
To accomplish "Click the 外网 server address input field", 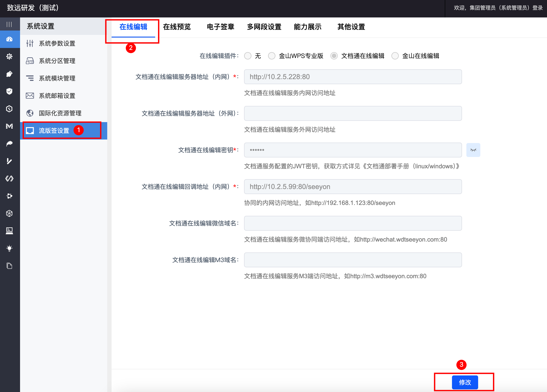I will point(353,113).
